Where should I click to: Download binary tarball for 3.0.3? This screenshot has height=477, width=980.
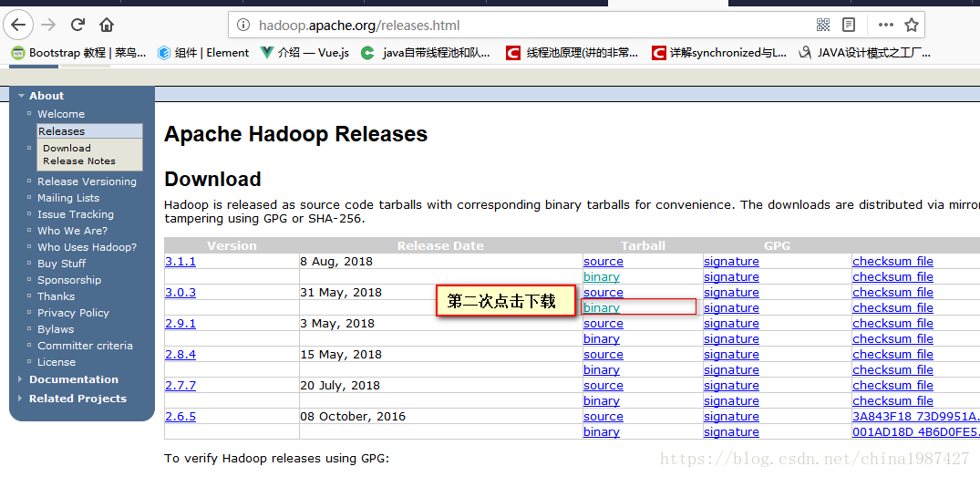pyautogui.click(x=602, y=307)
